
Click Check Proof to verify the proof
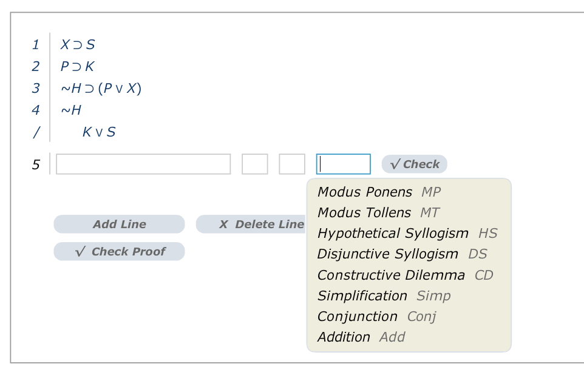click(x=119, y=251)
